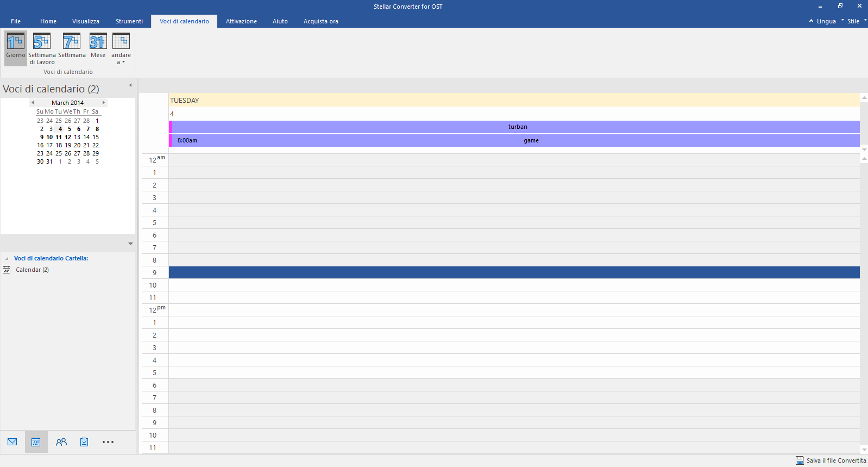868x467 pixels.
Task: Open the 'andare a' go-to dropdown
Action: click(x=121, y=48)
